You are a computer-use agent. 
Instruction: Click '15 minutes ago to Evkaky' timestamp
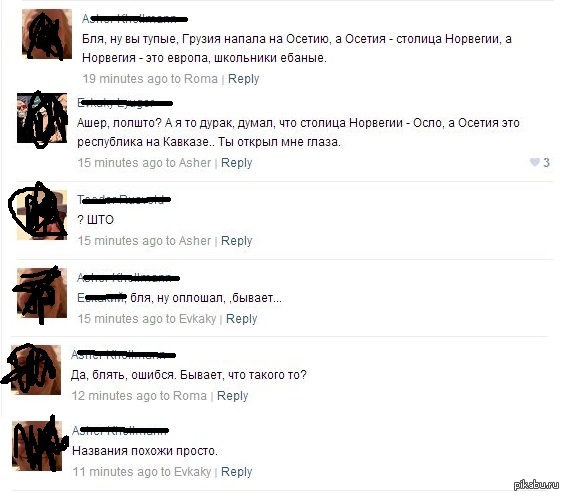pyautogui.click(x=147, y=319)
